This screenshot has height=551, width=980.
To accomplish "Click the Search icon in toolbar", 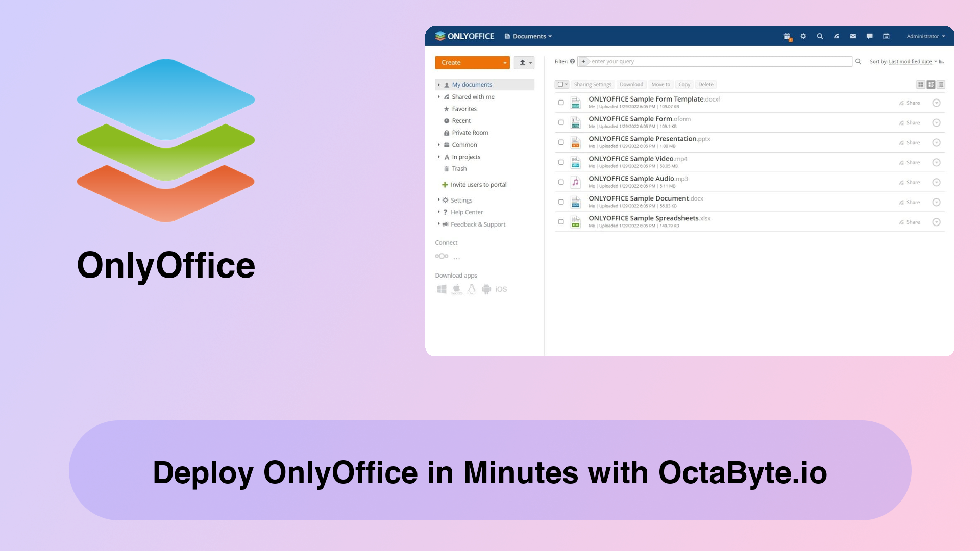I will [819, 36].
